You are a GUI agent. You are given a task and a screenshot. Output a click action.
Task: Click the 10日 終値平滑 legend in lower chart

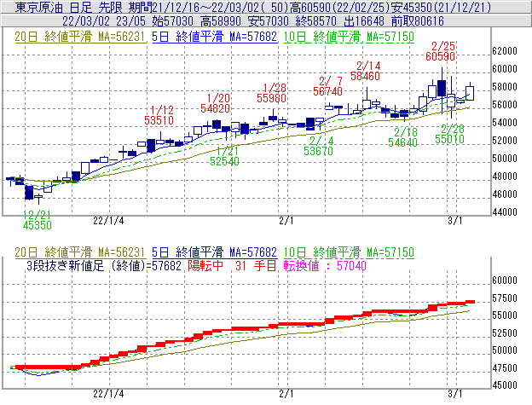coord(349,252)
